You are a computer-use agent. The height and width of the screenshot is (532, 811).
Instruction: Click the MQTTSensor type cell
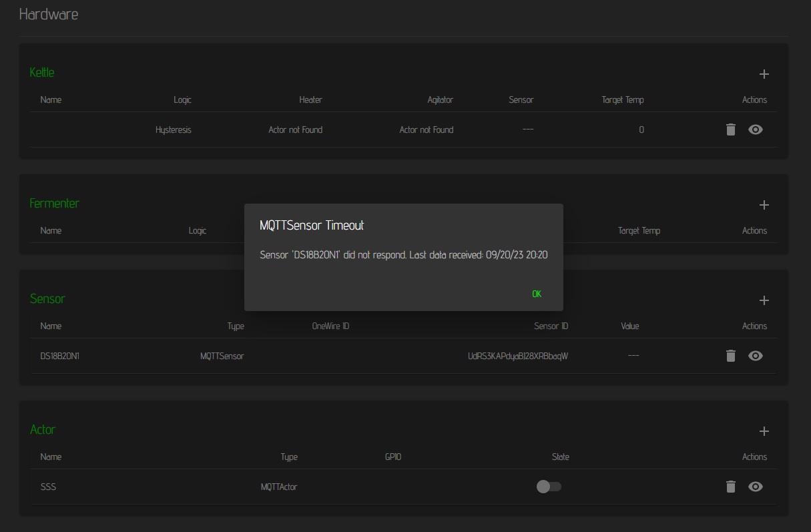(x=222, y=356)
